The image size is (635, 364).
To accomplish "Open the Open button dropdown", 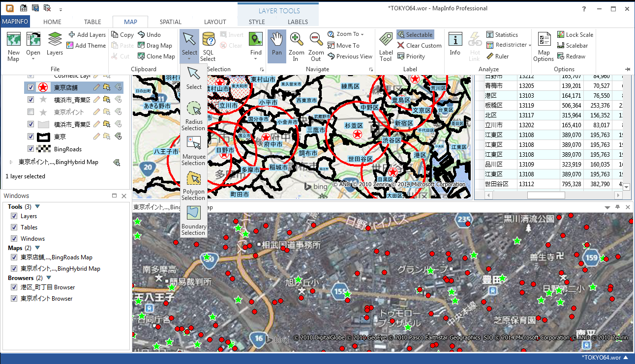I will tap(33, 59).
